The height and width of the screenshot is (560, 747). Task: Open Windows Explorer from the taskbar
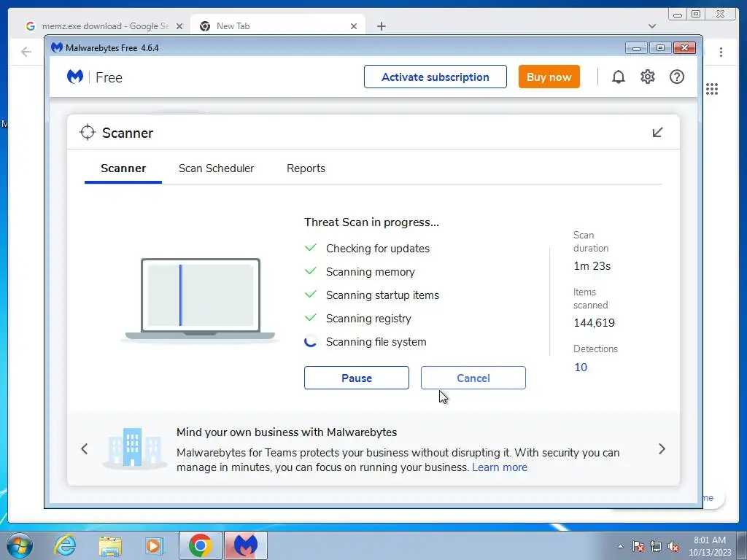coord(110,545)
